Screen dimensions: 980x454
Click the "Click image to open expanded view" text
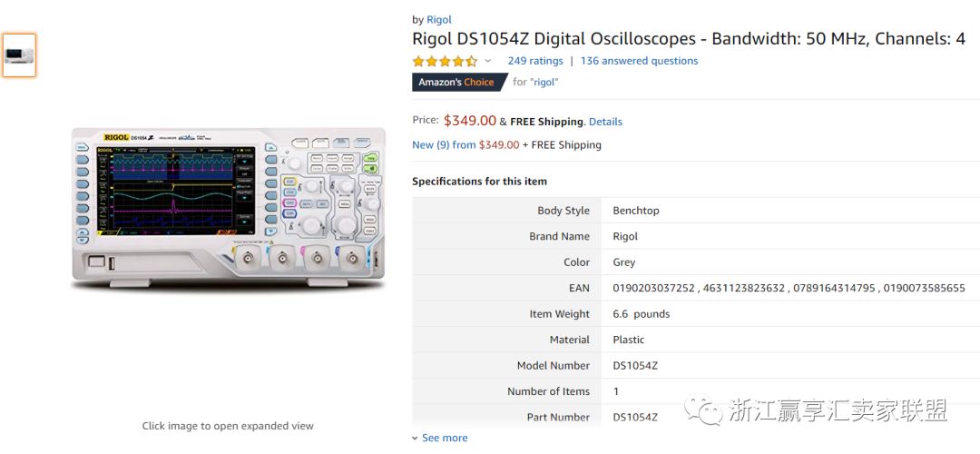(228, 426)
